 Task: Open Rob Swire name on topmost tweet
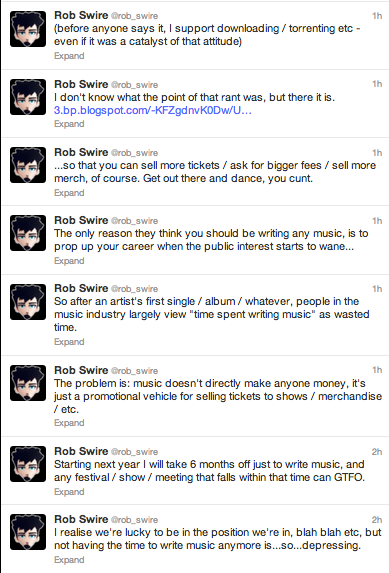click(x=81, y=15)
